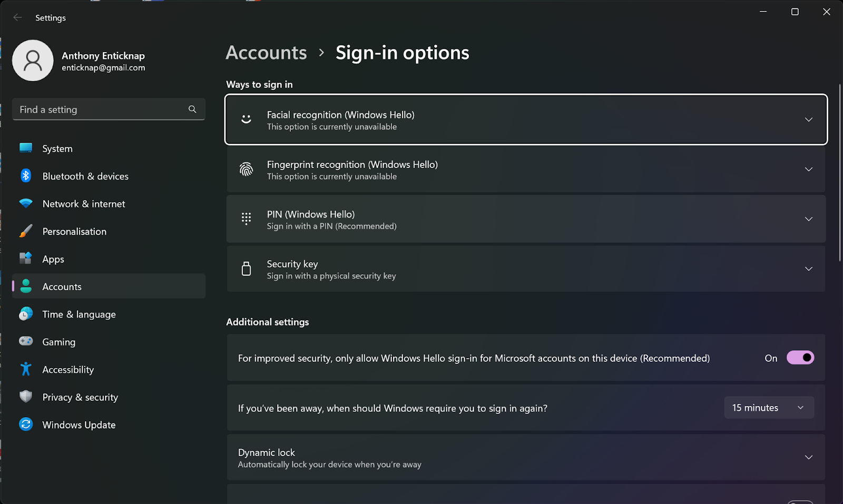This screenshot has width=843, height=504.
Task: Click the security key USB icon
Action: (x=246, y=269)
